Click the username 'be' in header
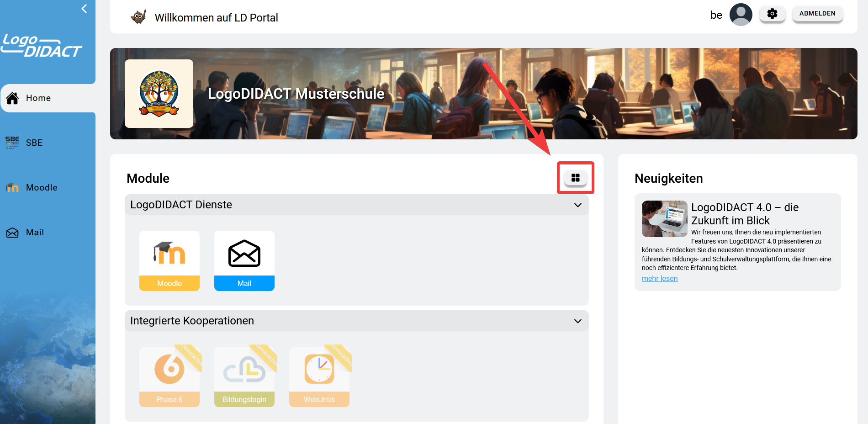 point(716,15)
